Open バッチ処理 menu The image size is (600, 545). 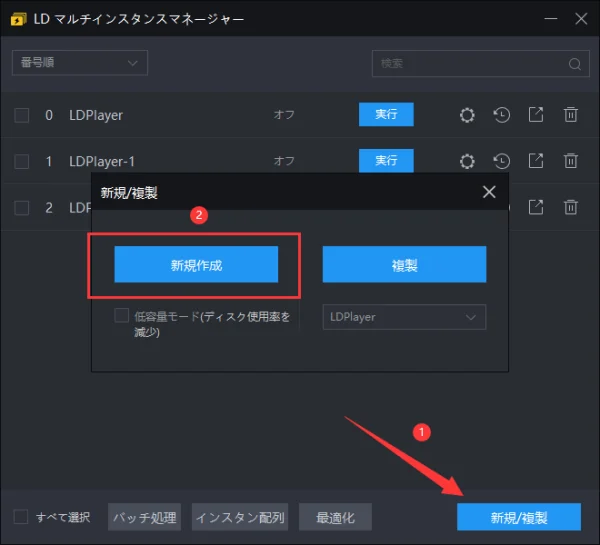point(144,517)
